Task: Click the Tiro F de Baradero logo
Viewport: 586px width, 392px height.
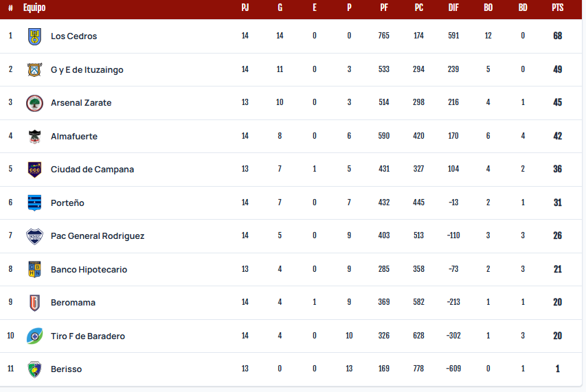Action: pyautogui.click(x=34, y=336)
